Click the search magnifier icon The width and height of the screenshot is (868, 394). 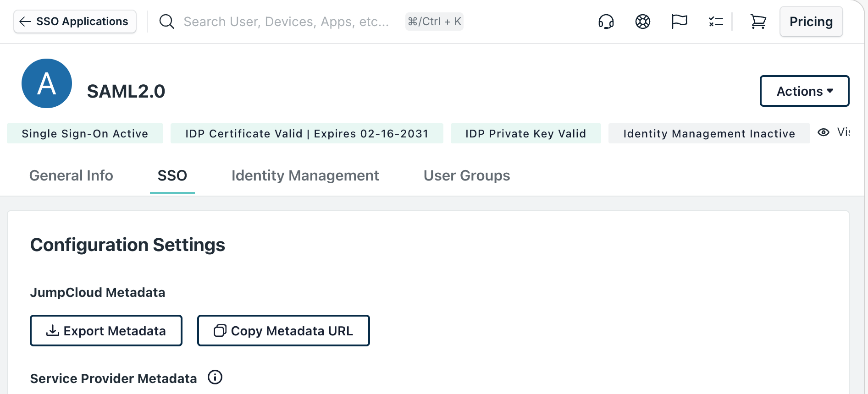pos(166,22)
